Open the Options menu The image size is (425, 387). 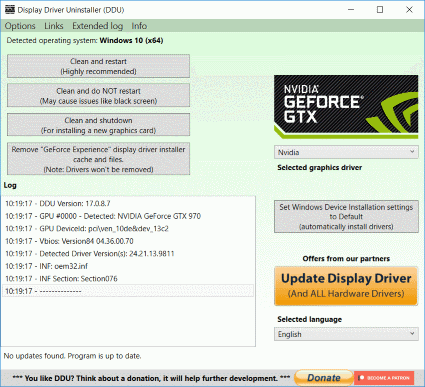pos(20,26)
